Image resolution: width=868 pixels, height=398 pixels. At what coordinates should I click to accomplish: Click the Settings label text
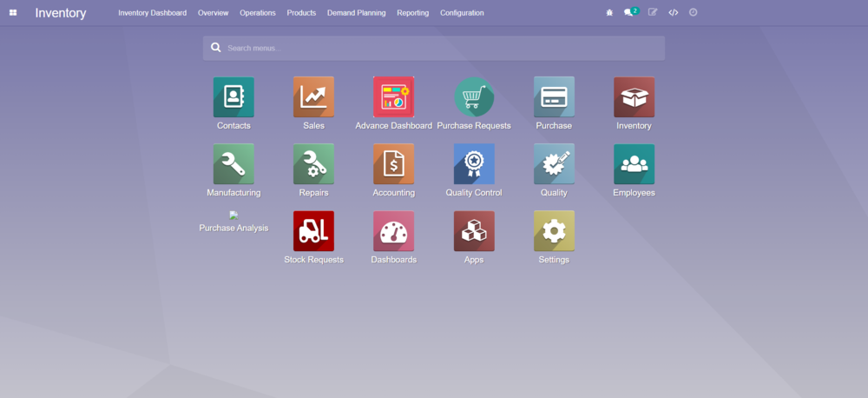click(554, 260)
